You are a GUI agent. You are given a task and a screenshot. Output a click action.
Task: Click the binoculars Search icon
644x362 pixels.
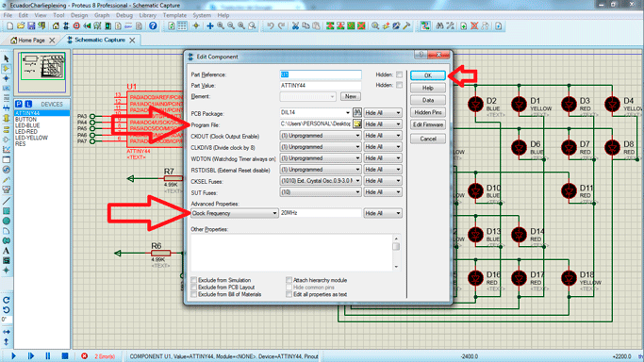[x=439, y=25]
